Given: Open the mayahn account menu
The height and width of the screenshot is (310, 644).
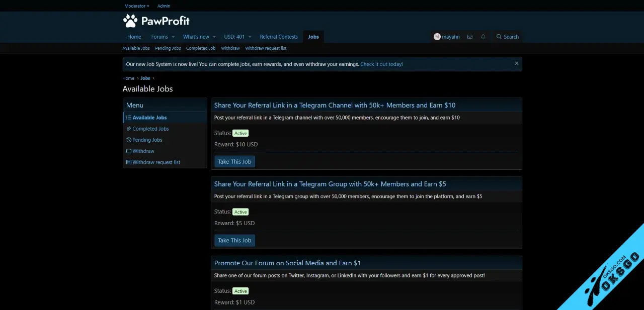Looking at the screenshot, I should point(447,37).
